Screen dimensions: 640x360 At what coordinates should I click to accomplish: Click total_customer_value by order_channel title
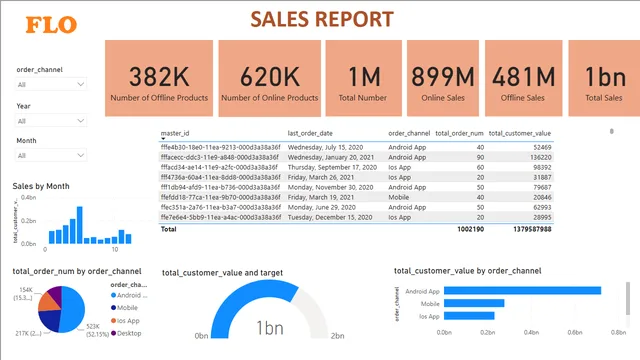[x=467, y=271]
